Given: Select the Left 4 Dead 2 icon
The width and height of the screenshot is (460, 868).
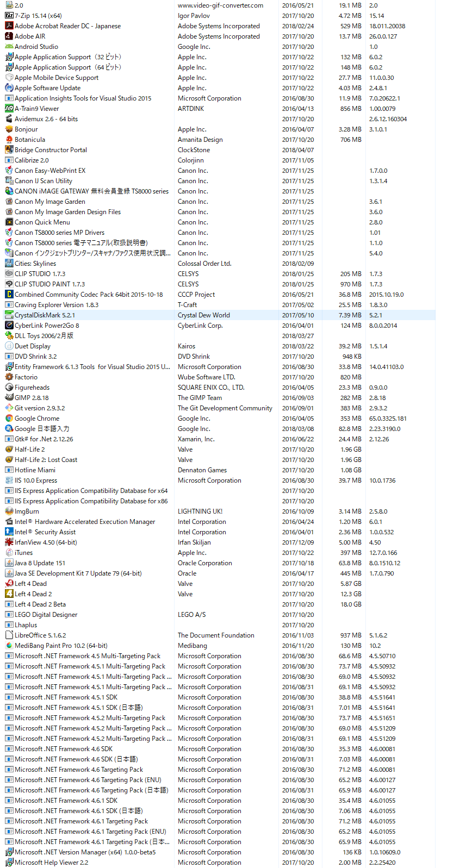Looking at the screenshot, I should click(x=9, y=594).
